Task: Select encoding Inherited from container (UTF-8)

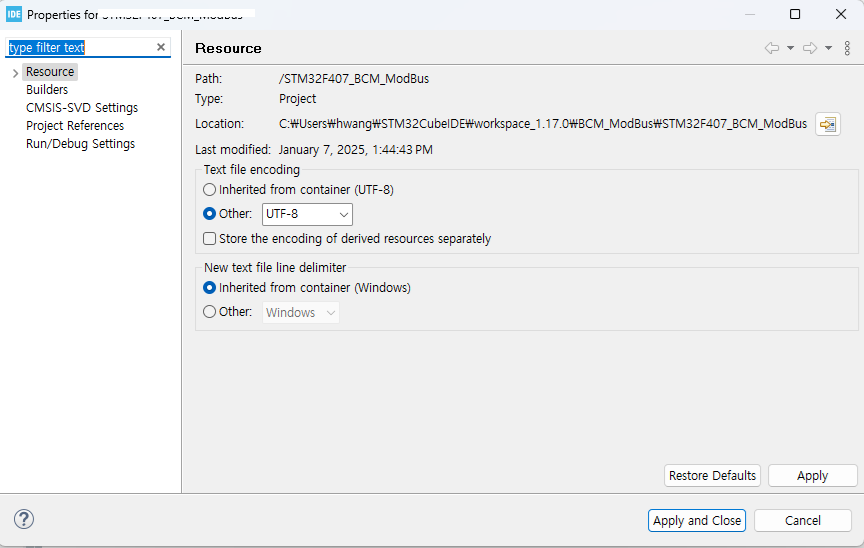Action: pos(209,190)
